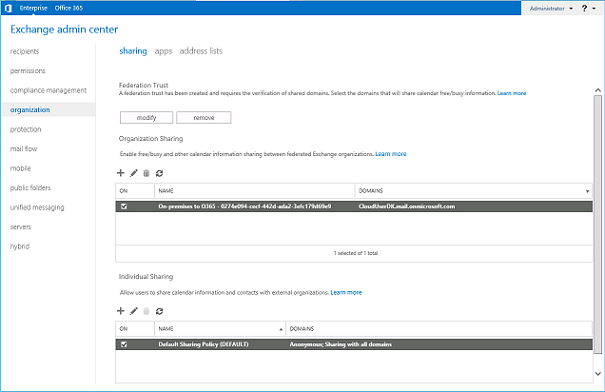Toggle the Default Sharing Policy checkbox

click(124, 344)
